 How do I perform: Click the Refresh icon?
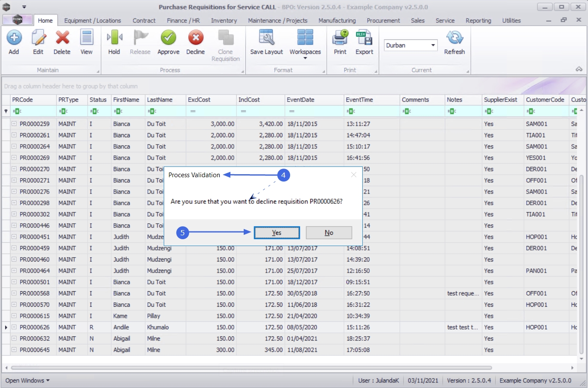[x=454, y=38]
